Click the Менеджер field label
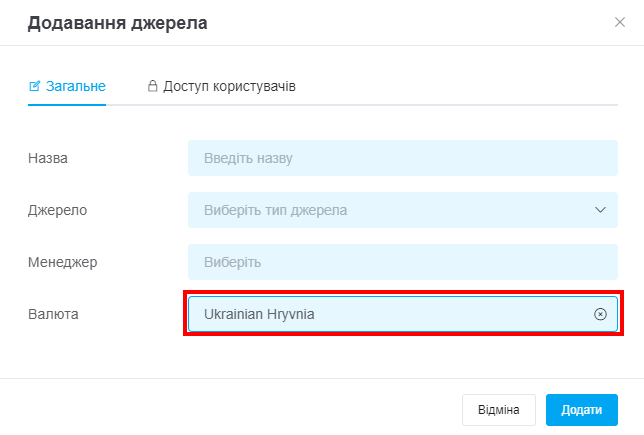Viewport: 644px width, 435px height. [x=62, y=262]
